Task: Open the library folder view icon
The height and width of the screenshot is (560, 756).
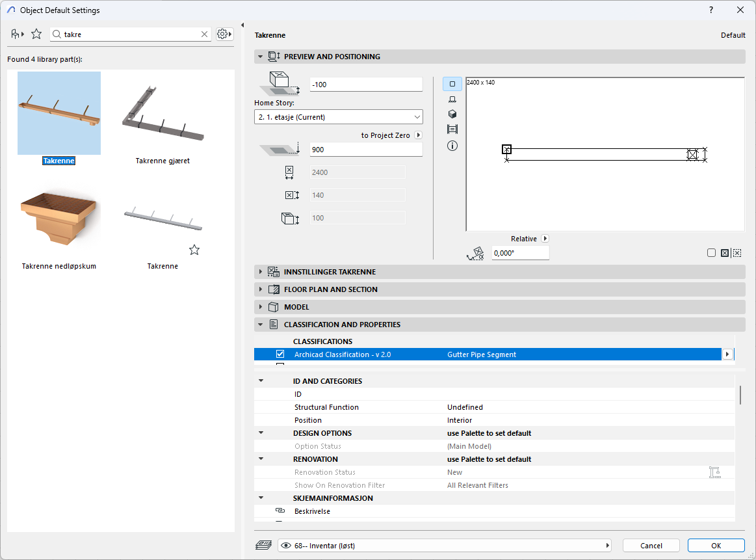Action: pos(18,34)
